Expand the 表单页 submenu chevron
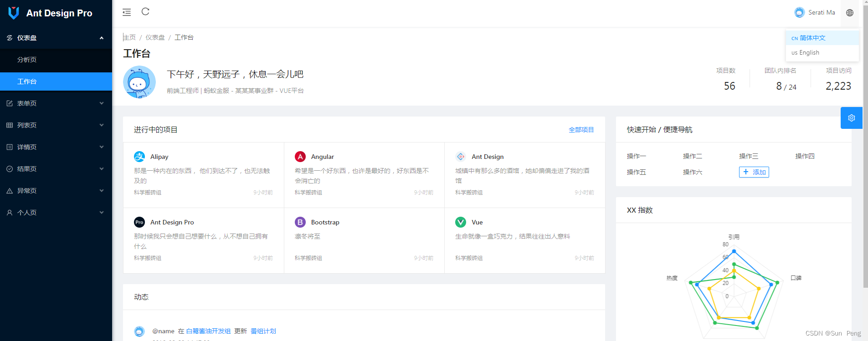Viewport: 868px width, 341px height. coord(102,103)
